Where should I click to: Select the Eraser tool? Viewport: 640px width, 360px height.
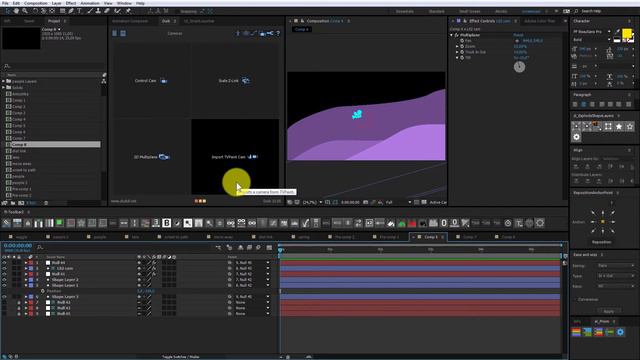tap(107, 11)
